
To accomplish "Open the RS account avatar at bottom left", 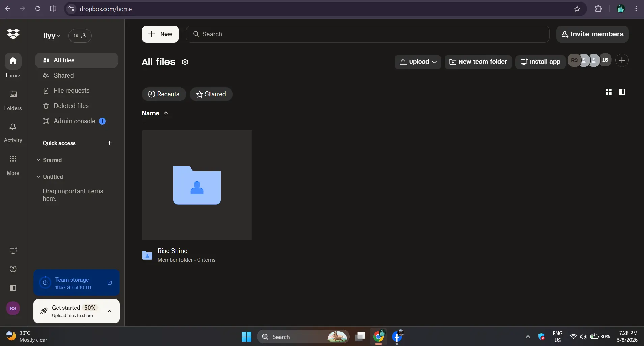I will click(13, 308).
